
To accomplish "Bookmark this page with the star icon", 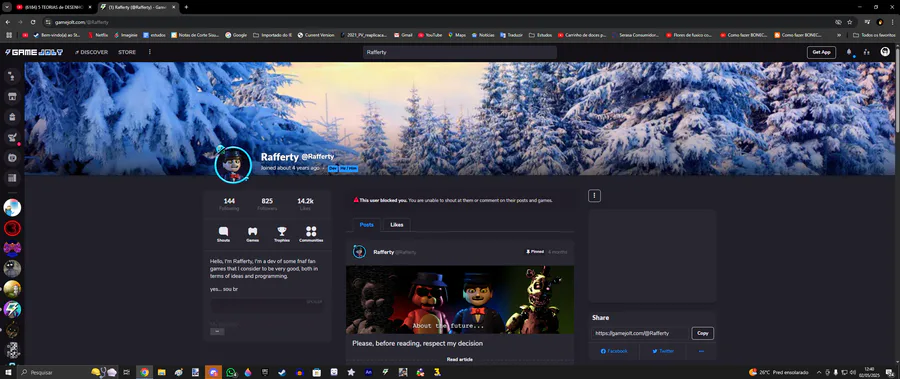I will click(x=849, y=22).
